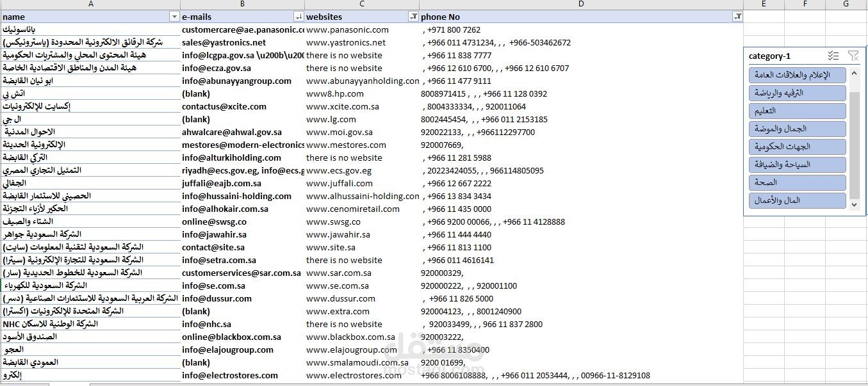Click the ahwalcare@ahwal.gov.sa cell

pos(242,132)
